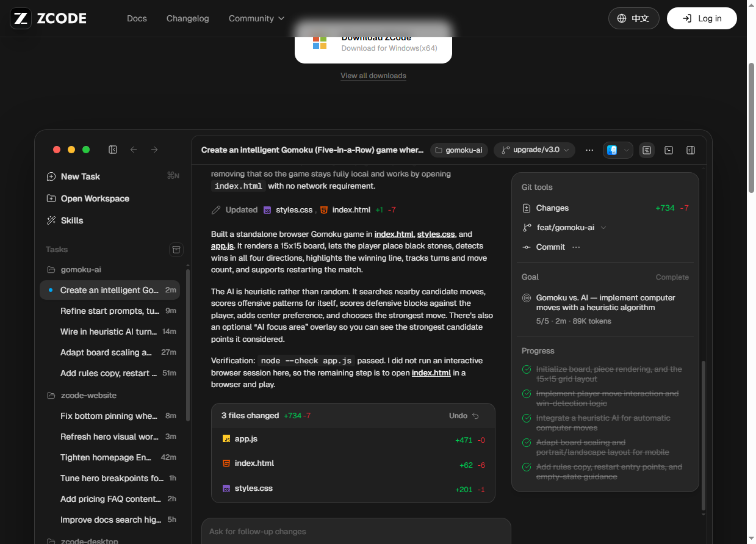Open the three-dots menu in header
Viewport: 756px width, 544px height.
(589, 150)
